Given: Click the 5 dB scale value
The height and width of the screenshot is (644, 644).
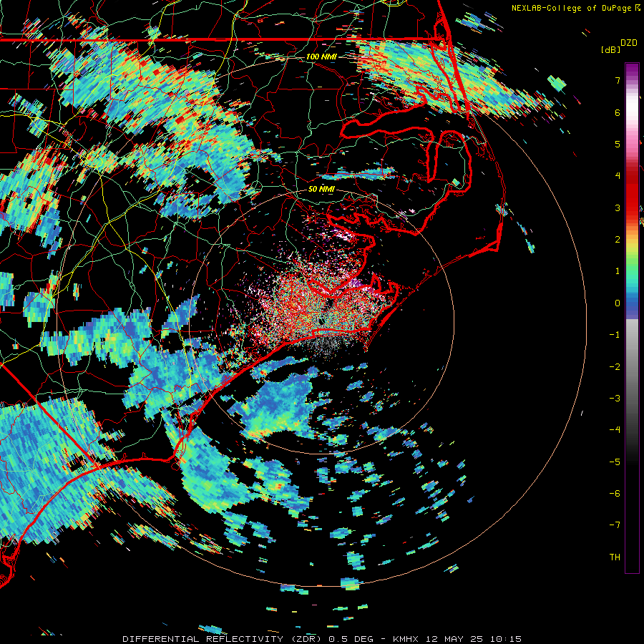Looking at the screenshot, I should [618, 144].
